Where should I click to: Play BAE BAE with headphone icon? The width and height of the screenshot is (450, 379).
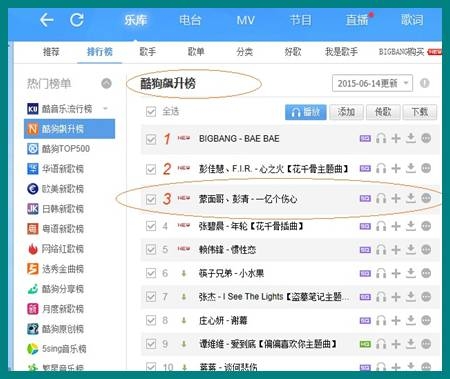381,138
